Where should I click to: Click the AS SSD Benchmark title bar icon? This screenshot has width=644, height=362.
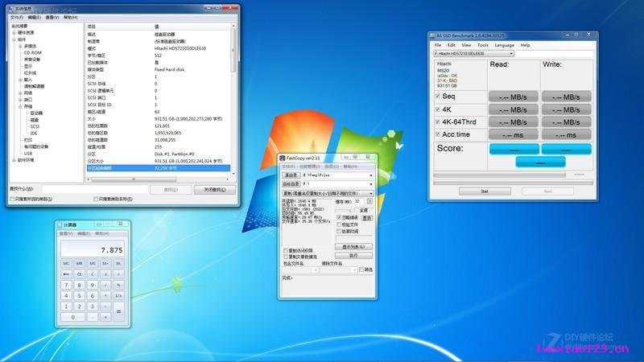(432, 36)
